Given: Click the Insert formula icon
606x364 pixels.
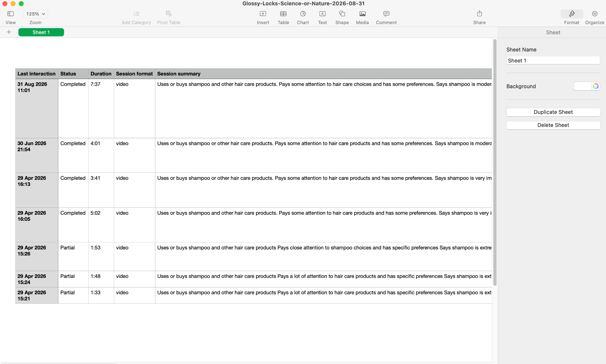Looking at the screenshot, I should pos(263,14).
